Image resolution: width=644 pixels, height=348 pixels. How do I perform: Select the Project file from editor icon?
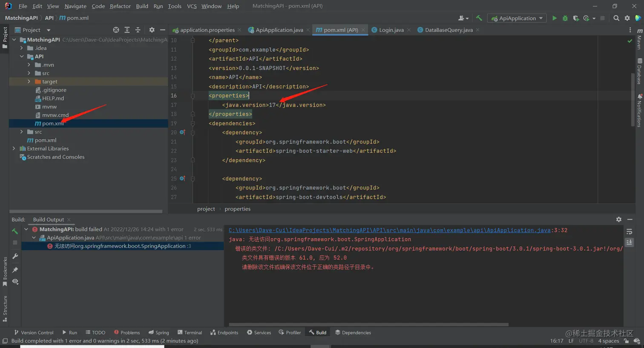116,30
